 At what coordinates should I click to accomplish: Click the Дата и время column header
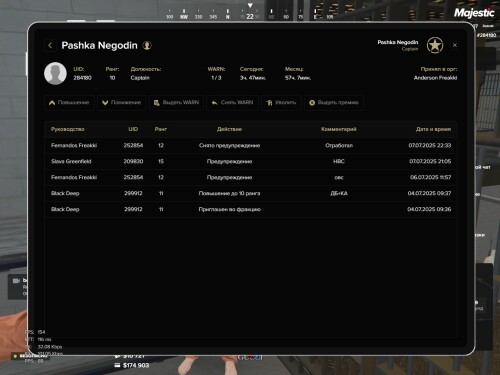coord(433,129)
